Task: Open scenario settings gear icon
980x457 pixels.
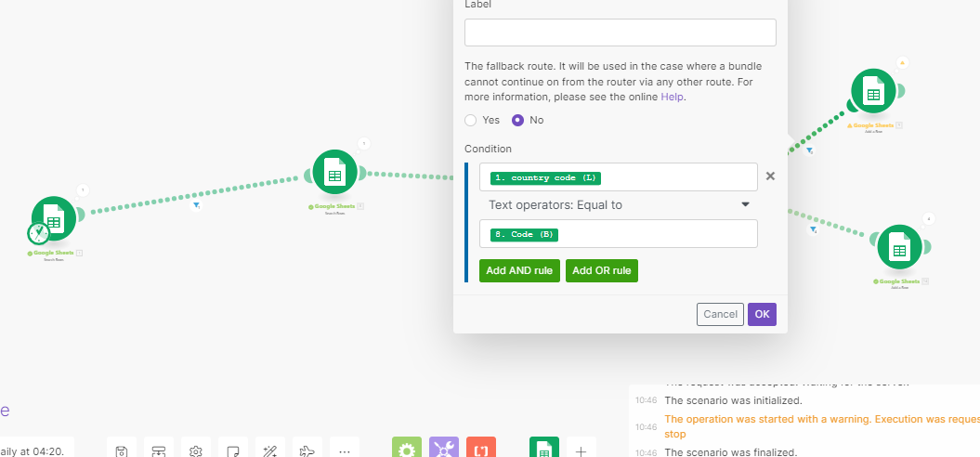Action: tap(196, 450)
